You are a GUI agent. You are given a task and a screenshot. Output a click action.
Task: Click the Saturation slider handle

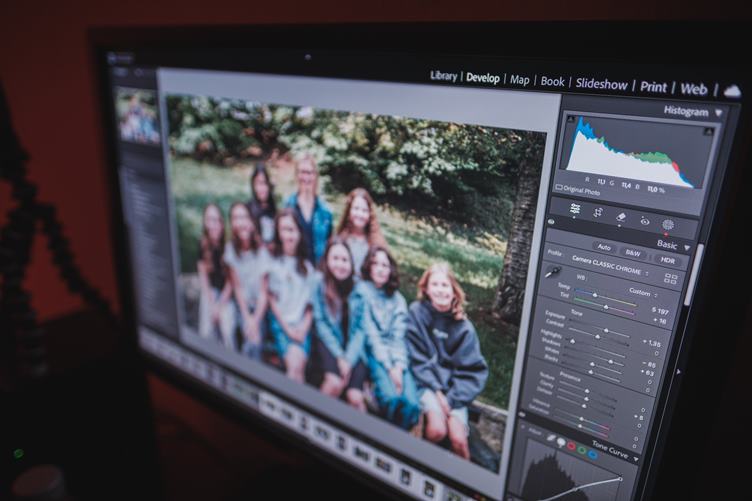(x=580, y=426)
